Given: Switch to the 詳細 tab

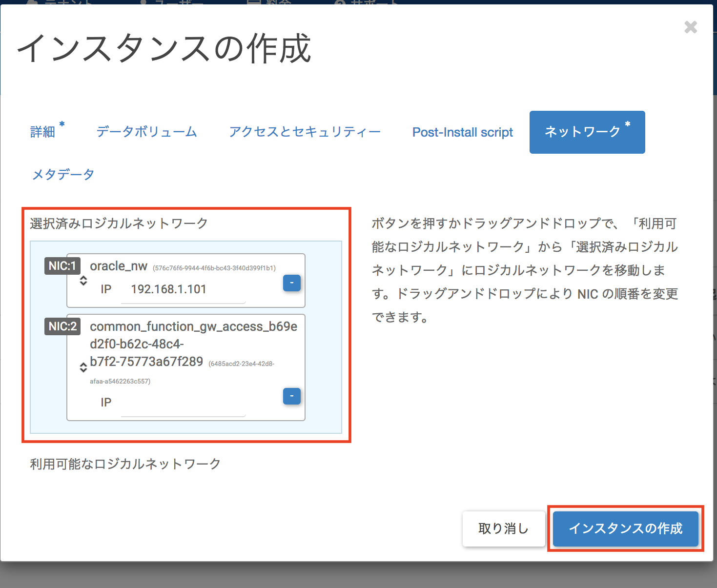Looking at the screenshot, I should click(43, 132).
